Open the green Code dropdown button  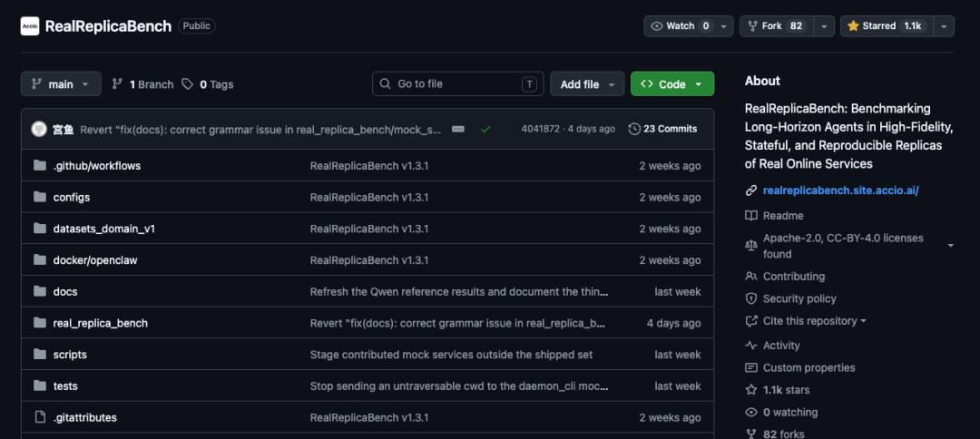pyautogui.click(x=671, y=83)
